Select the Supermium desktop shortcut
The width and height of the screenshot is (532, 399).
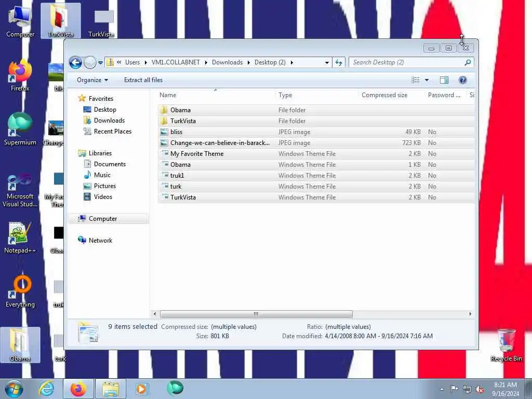[20, 129]
